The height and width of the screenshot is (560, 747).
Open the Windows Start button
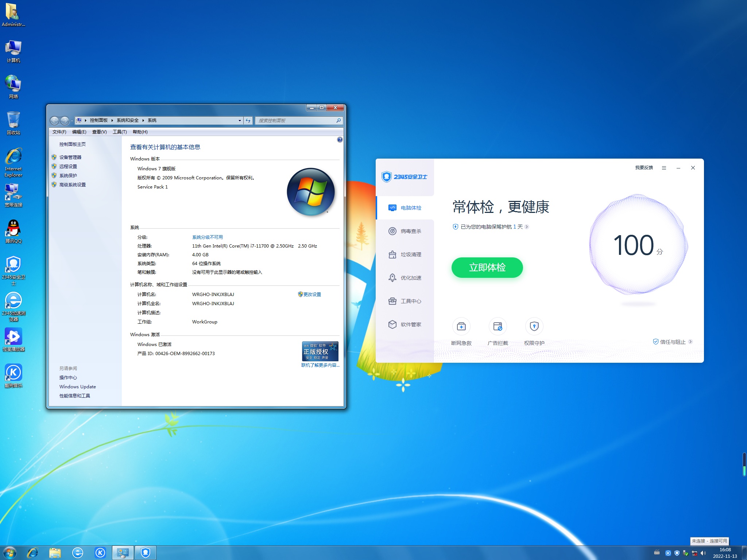(10, 553)
